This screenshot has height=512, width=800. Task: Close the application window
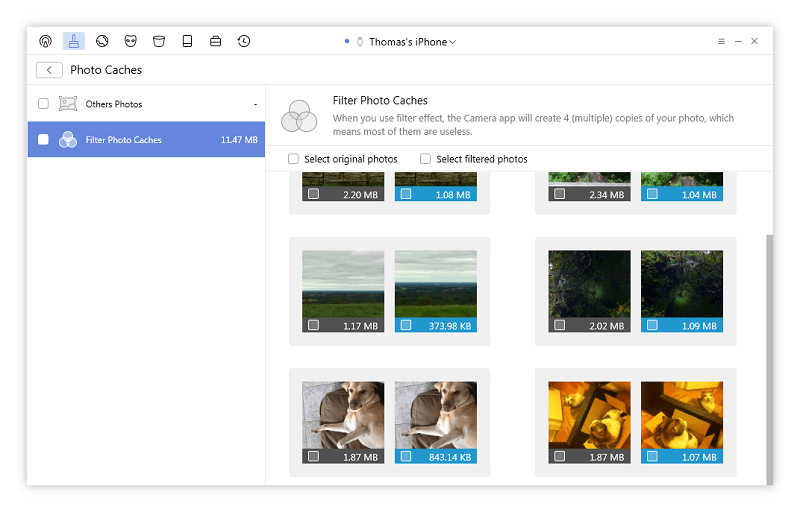tap(755, 41)
